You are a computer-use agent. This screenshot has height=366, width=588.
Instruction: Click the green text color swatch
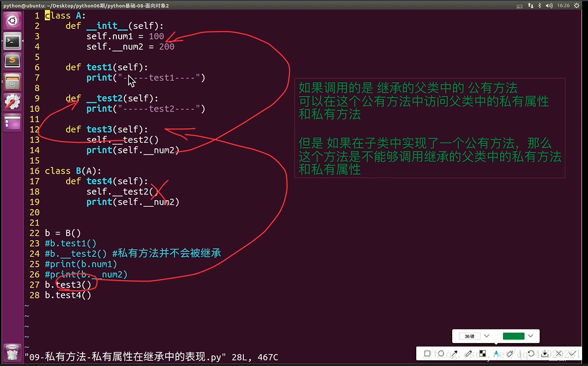pyautogui.click(x=514, y=336)
